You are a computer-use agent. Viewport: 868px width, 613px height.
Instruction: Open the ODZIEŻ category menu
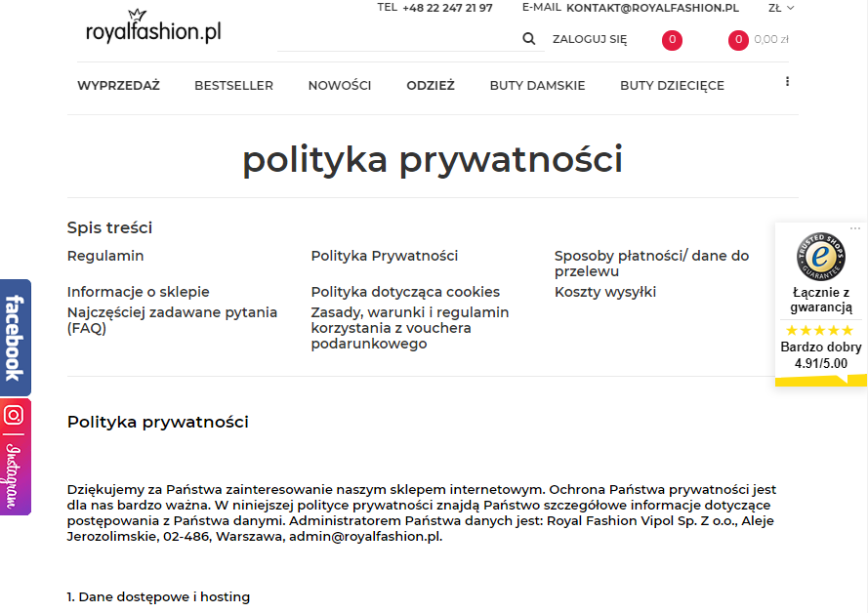click(431, 85)
